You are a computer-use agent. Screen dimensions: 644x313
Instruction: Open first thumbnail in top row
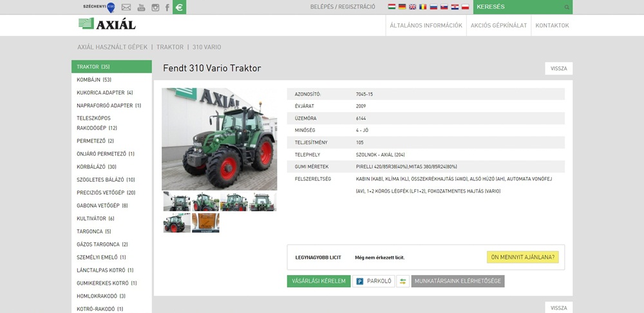(x=177, y=202)
